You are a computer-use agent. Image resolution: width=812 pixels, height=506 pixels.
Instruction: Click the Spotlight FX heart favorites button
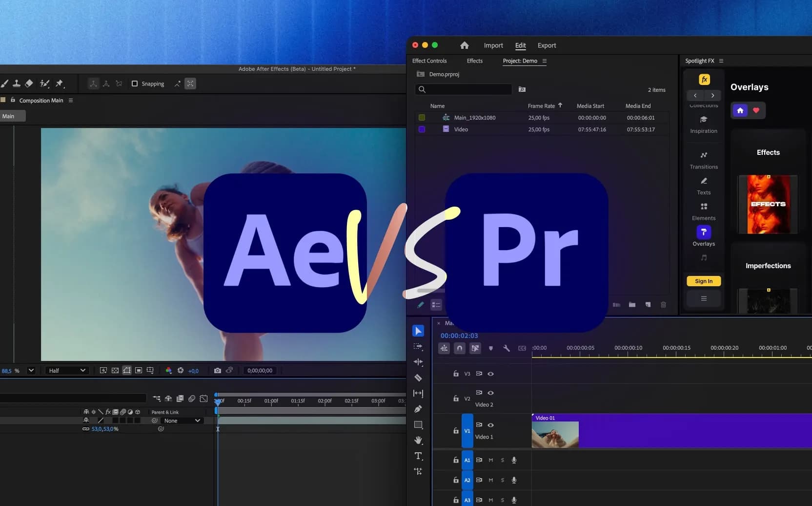(x=756, y=110)
